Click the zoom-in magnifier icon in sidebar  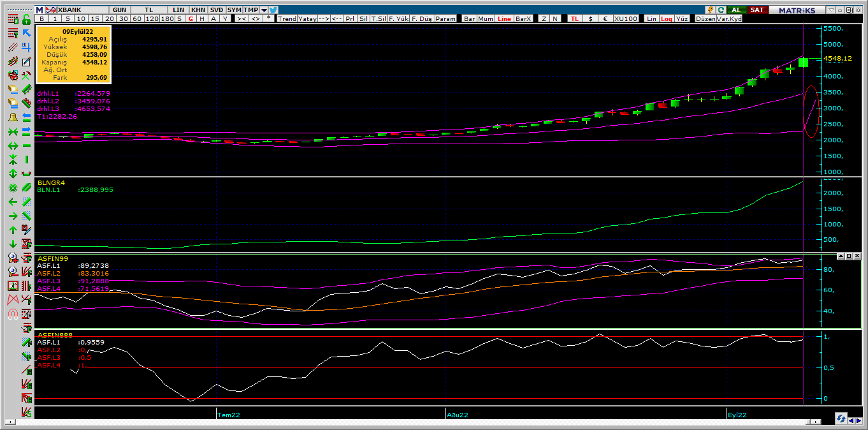pos(13,257)
